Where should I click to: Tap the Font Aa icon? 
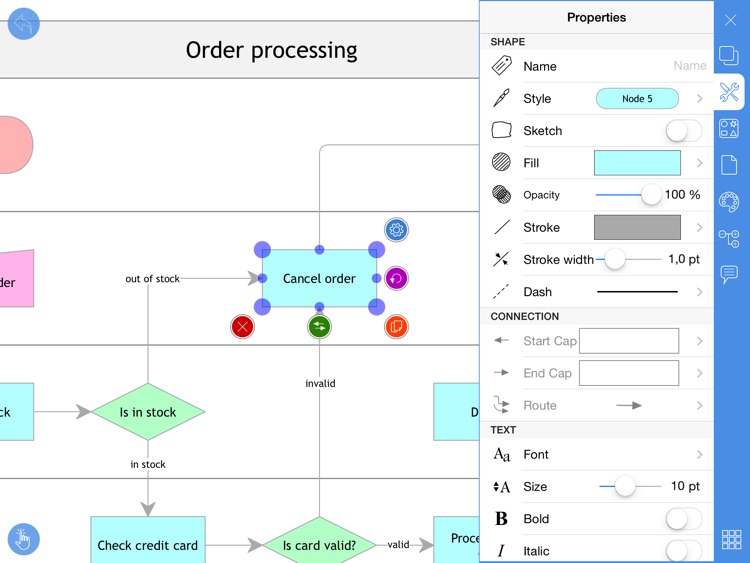502,454
